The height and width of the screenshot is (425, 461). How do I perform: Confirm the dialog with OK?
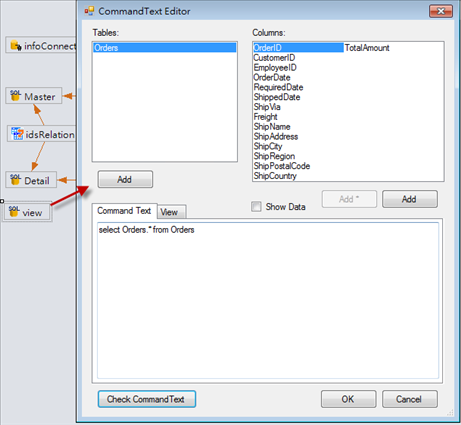tap(348, 399)
